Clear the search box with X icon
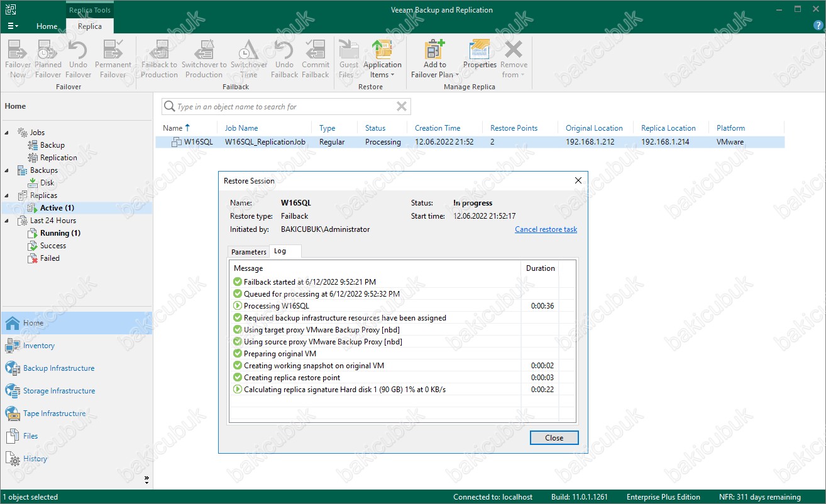The width and height of the screenshot is (826, 504). (402, 107)
